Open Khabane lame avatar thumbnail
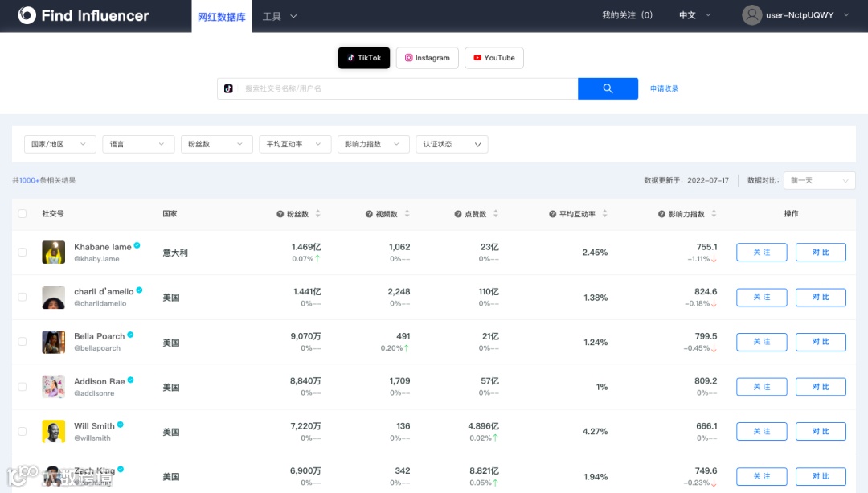Image resolution: width=868 pixels, height=493 pixels. [54, 252]
